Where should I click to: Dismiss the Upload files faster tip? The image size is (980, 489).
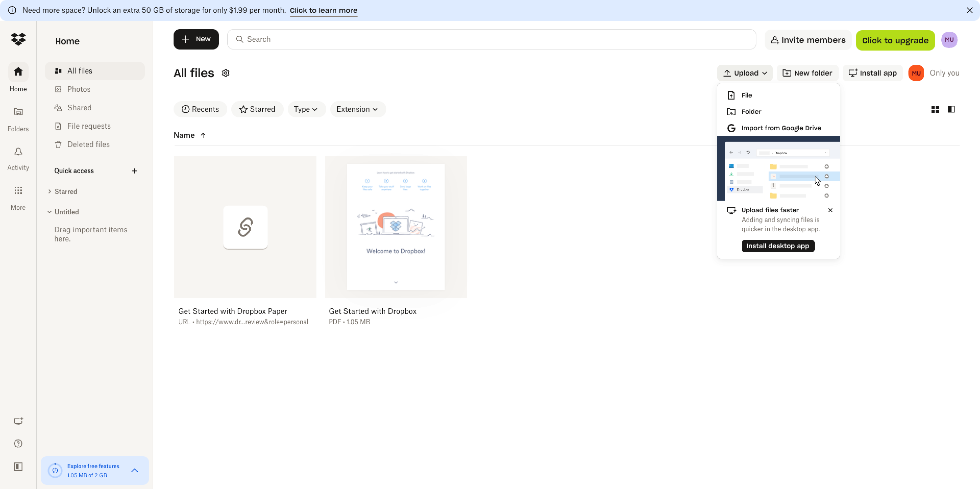coord(830,211)
